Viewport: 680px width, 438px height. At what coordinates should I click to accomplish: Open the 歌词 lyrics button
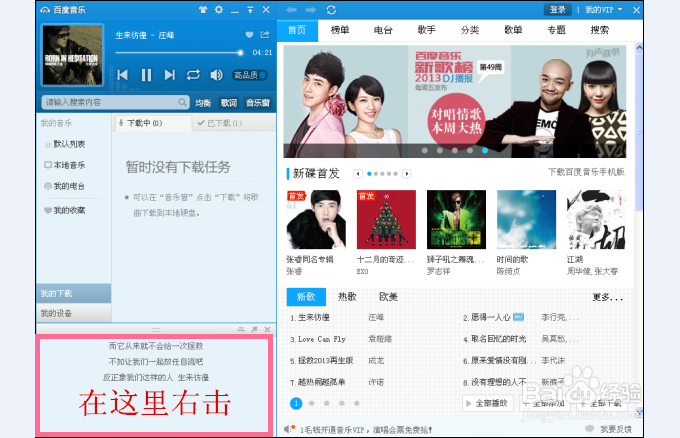tap(229, 103)
